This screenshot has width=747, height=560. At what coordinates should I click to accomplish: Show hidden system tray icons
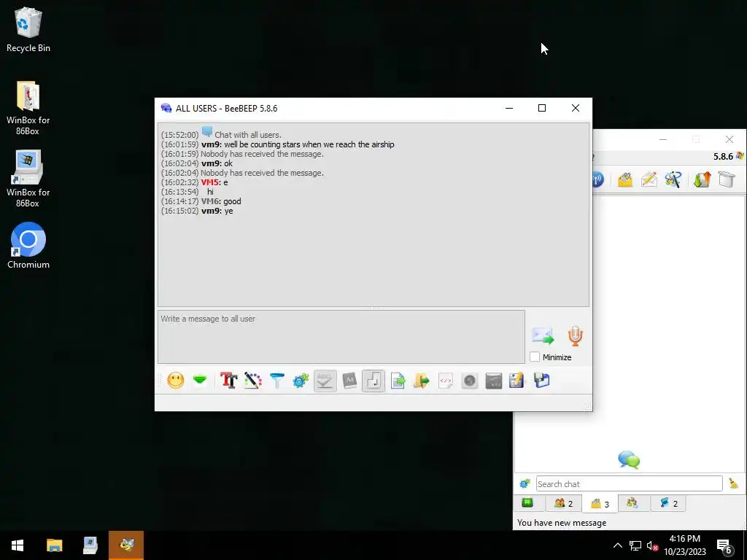pos(617,545)
